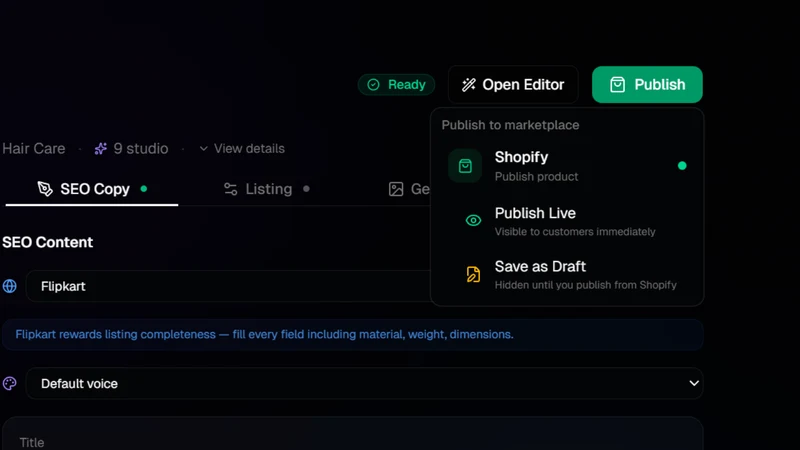This screenshot has height=450, width=800.
Task: Click the Shopify shopping bag icon
Action: pyautogui.click(x=465, y=166)
